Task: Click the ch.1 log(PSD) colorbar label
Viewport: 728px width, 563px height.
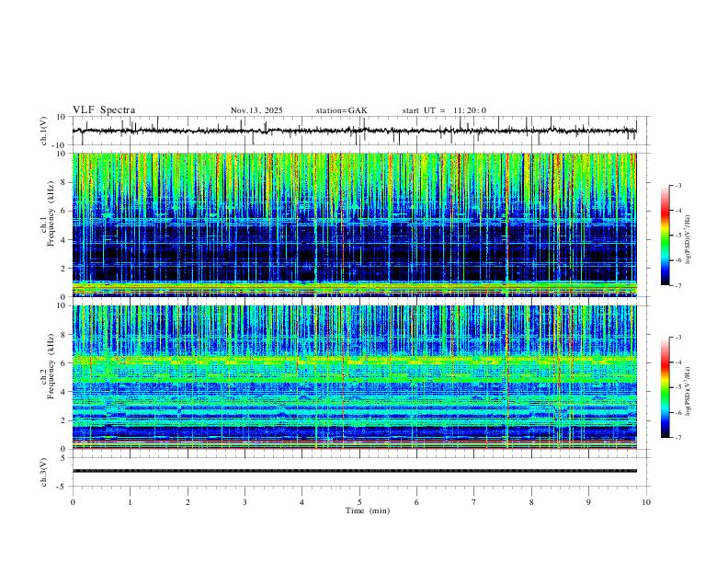Action: [688, 239]
